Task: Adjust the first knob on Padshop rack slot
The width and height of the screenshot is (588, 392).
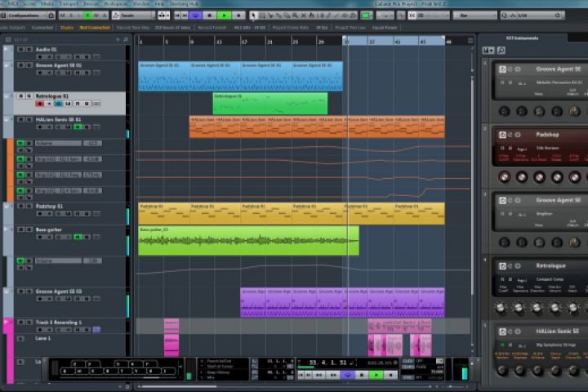Action: (504, 177)
